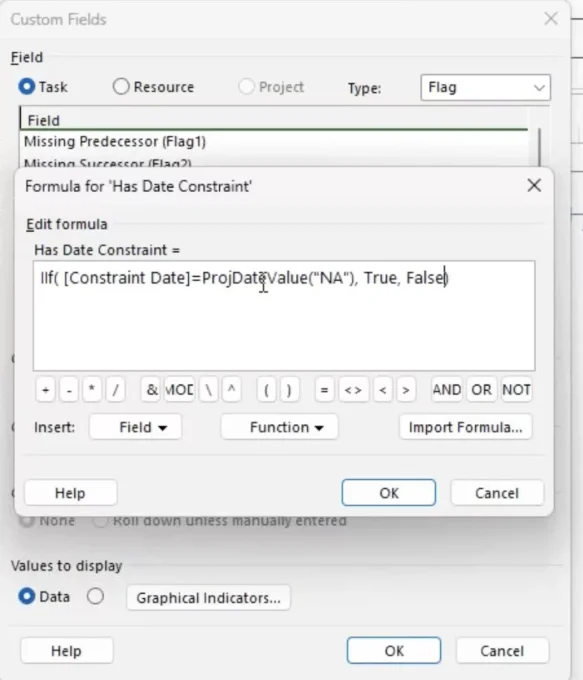Screen dimensions: 583x680
Task: Open the Field insert dropdown
Action: click(x=135, y=427)
